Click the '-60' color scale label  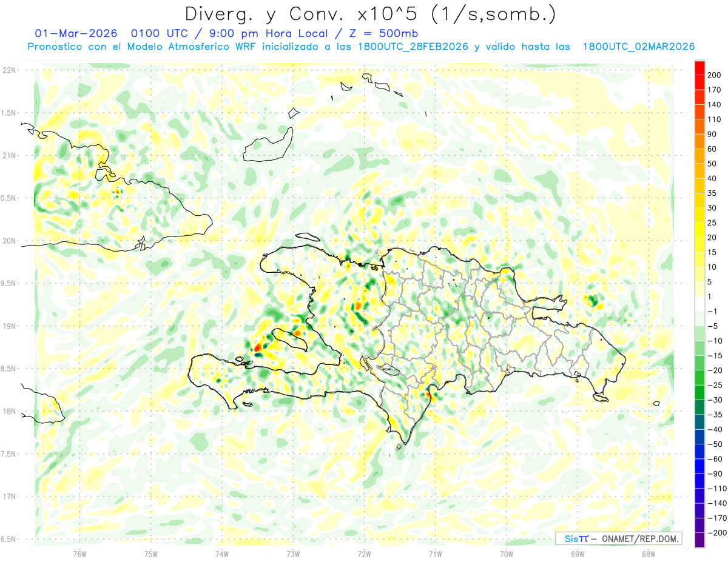coord(715,459)
